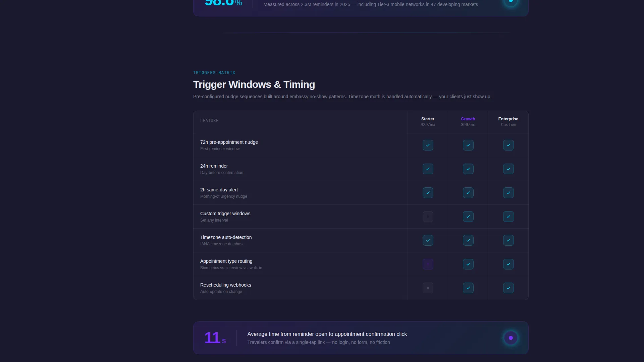Click the Trigger Windows & Timing heading
This screenshot has width=644, height=362.
[x=254, y=84]
